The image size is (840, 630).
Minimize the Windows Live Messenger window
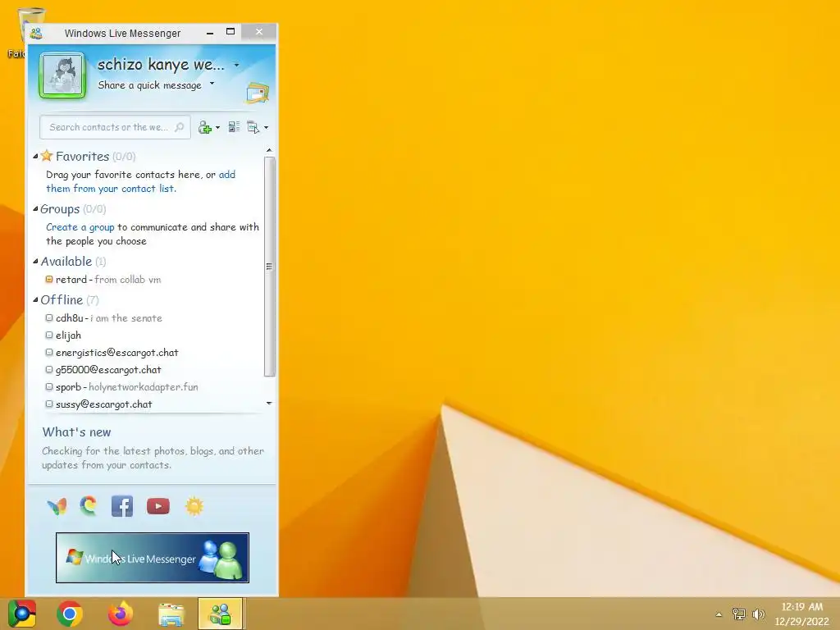[210, 33]
